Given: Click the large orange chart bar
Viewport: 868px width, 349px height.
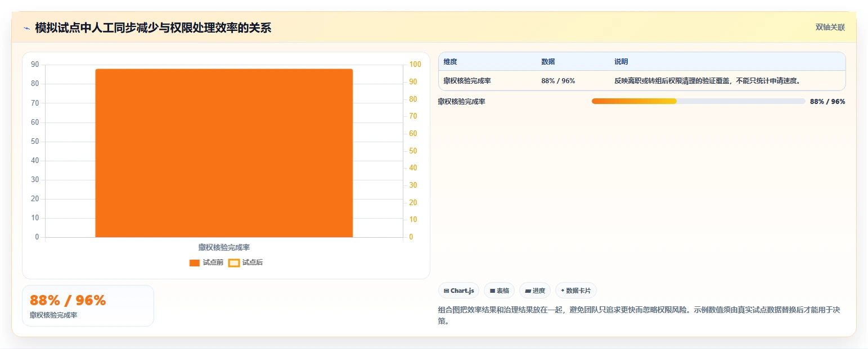Looking at the screenshot, I should click(x=224, y=153).
